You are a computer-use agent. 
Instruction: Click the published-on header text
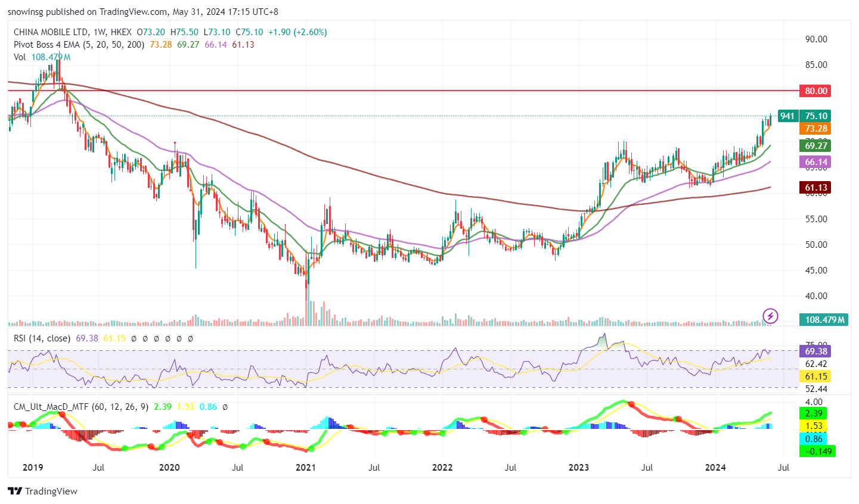tap(143, 12)
